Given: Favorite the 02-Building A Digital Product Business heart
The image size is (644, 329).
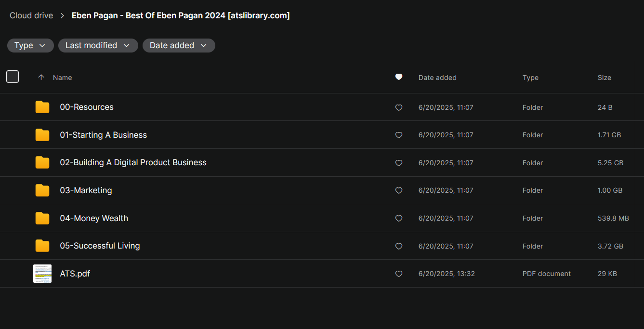Looking at the screenshot, I should tap(399, 163).
